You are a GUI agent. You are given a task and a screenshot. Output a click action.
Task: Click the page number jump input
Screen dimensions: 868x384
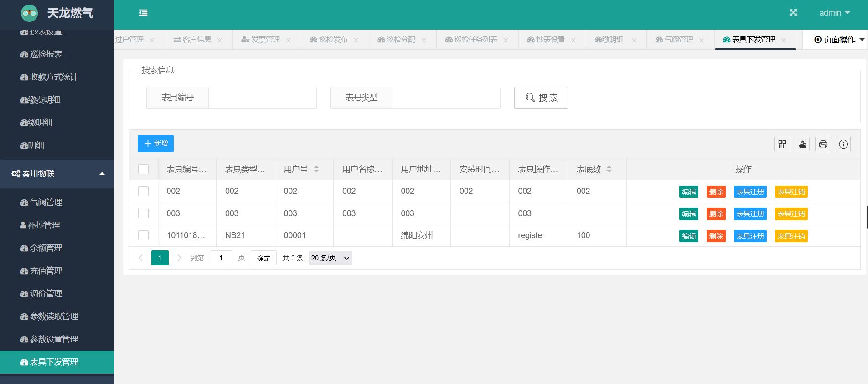pos(221,258)
